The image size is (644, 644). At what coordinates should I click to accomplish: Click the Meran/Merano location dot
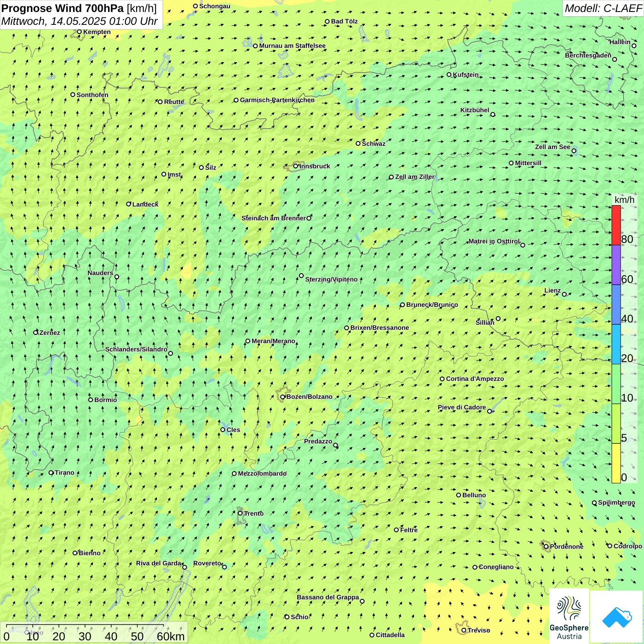click(x=248, y=341)
